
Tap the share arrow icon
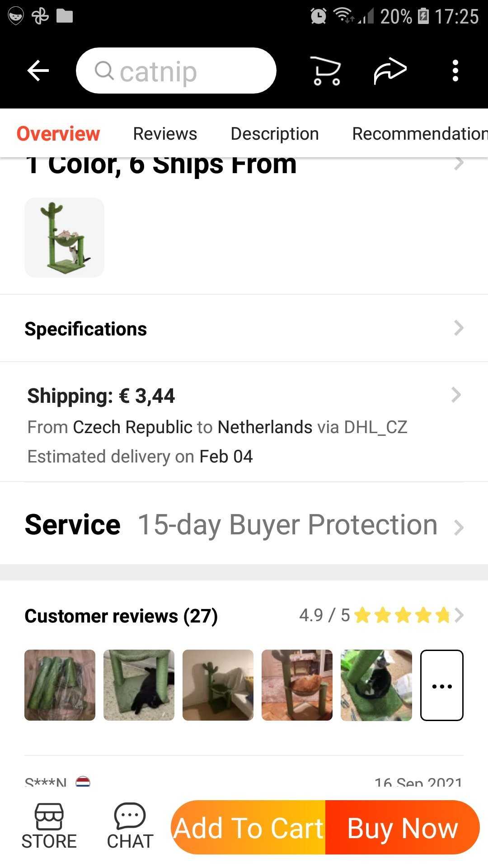click(x=390, y=71)
